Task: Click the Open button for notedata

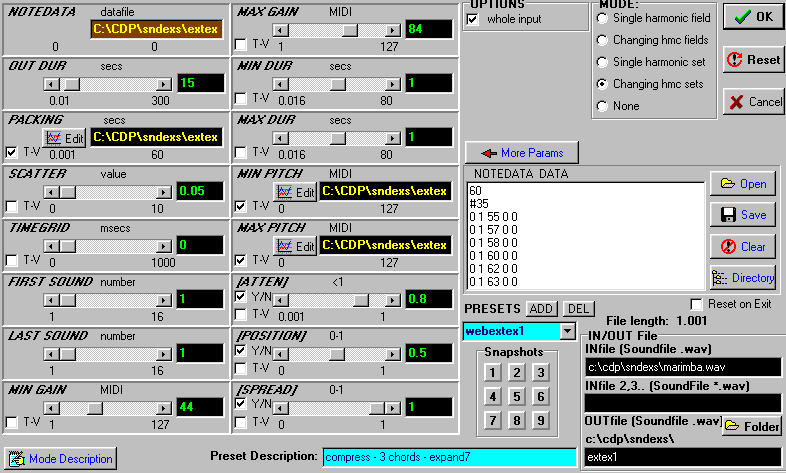Action: pos(743,184)
